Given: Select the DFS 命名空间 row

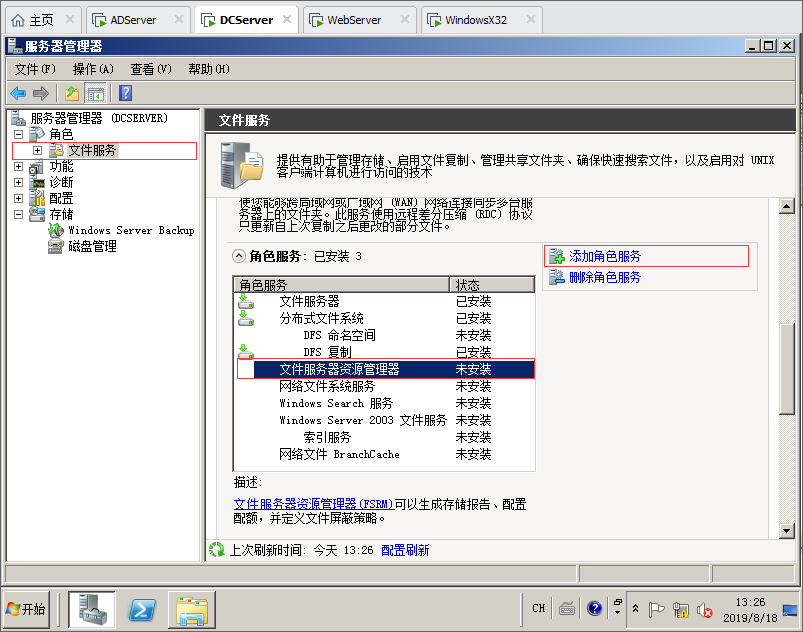Looking at the screenshot, I should 386,335.
